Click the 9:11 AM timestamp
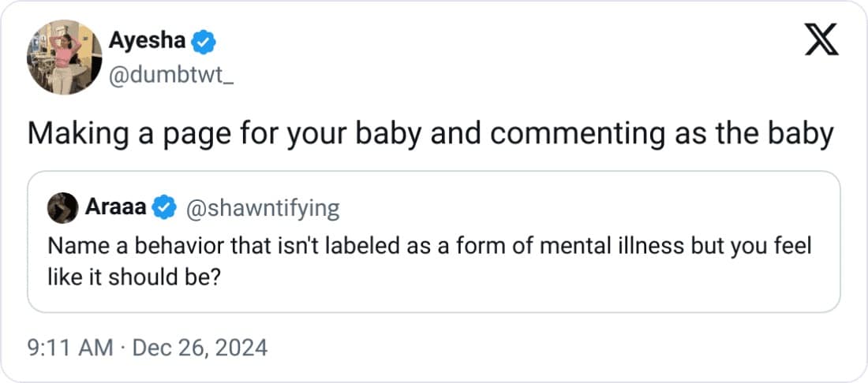 pyautogui.click(x=71, y=348)
